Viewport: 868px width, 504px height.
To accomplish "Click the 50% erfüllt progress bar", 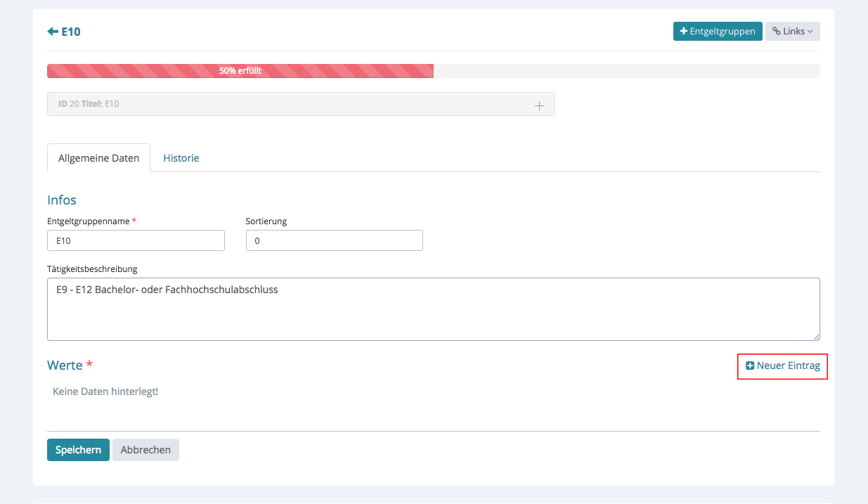I will [x=240, y=71].
